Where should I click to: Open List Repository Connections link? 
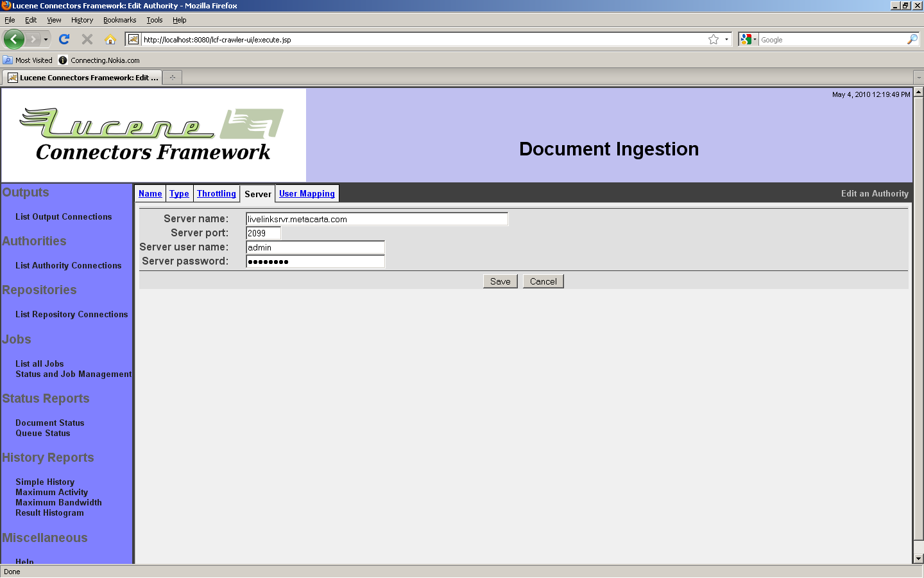click(71, 314)
